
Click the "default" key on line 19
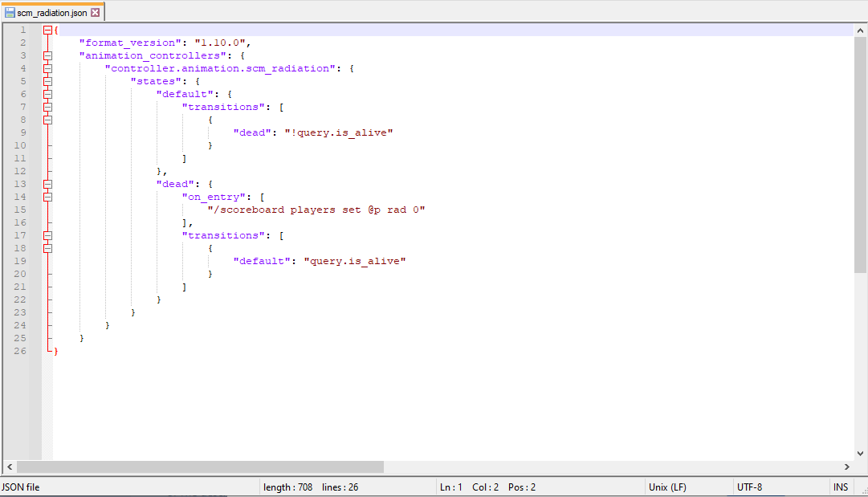click(x=261, y=261)
